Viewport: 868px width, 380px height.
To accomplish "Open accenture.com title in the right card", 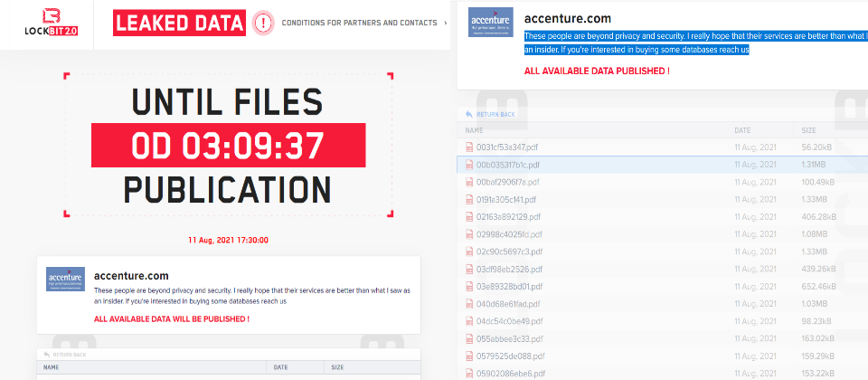I will 568,18.
